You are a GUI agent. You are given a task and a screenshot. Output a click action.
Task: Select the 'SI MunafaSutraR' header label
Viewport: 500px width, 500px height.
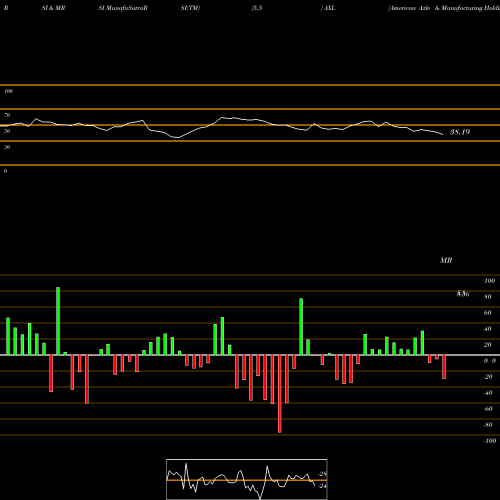point(123,8)
